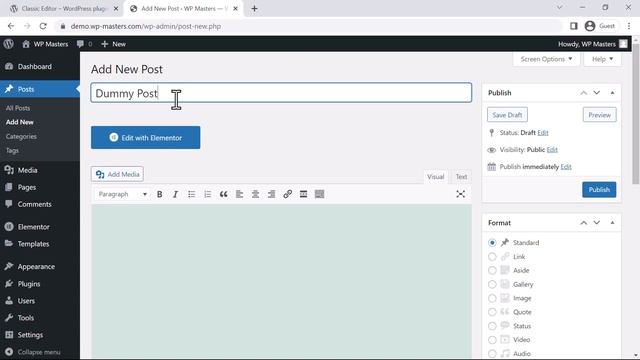
Task: Select Audio post format
Action: (x=492, y=353)
